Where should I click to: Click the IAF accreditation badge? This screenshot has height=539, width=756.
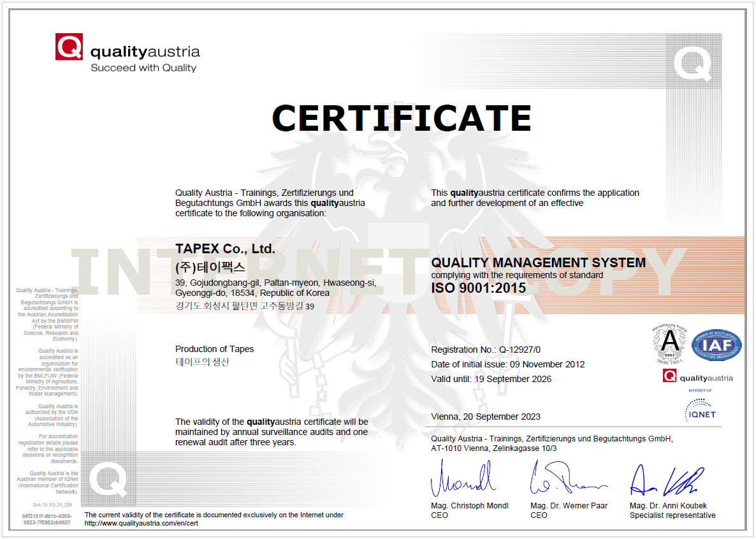tap(716, 345)
